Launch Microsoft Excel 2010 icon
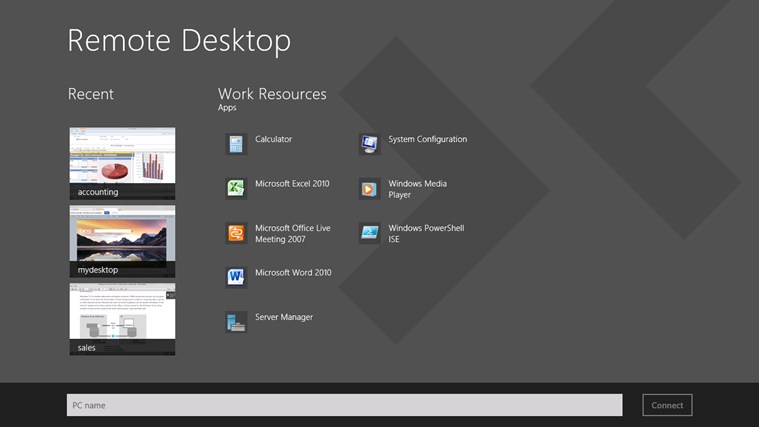This screenshot has width=759, height=427. point(236,189)
